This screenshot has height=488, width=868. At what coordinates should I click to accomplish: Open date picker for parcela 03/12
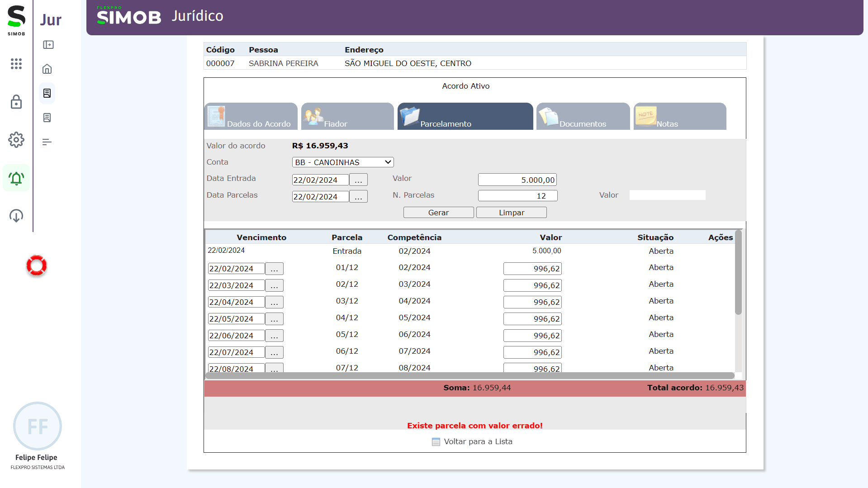point(274,302)
